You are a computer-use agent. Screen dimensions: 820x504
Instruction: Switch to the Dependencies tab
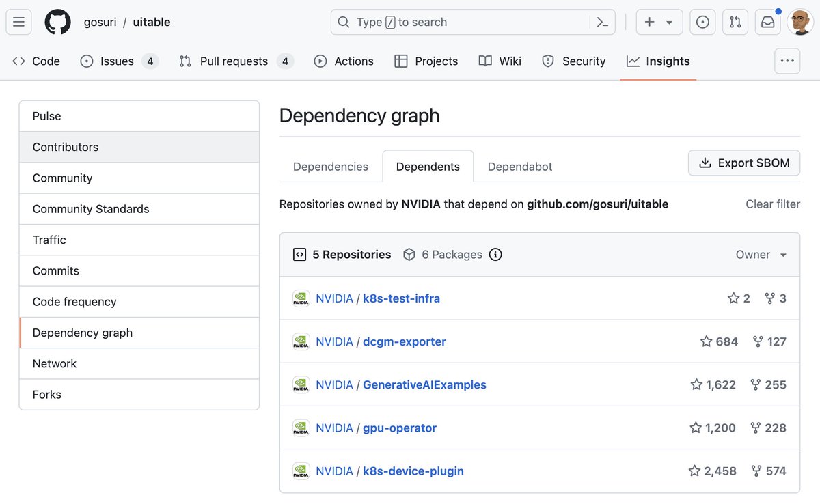pos(331,167)
